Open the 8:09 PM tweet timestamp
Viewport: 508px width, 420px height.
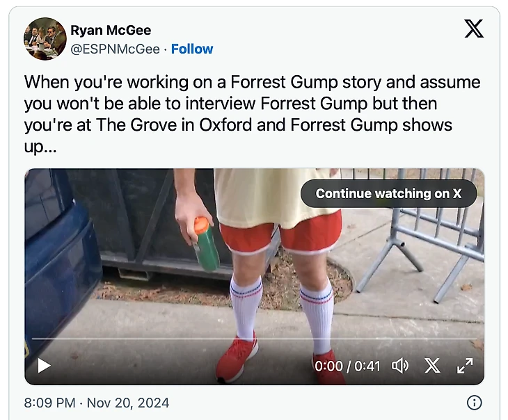tap(49, 403)
